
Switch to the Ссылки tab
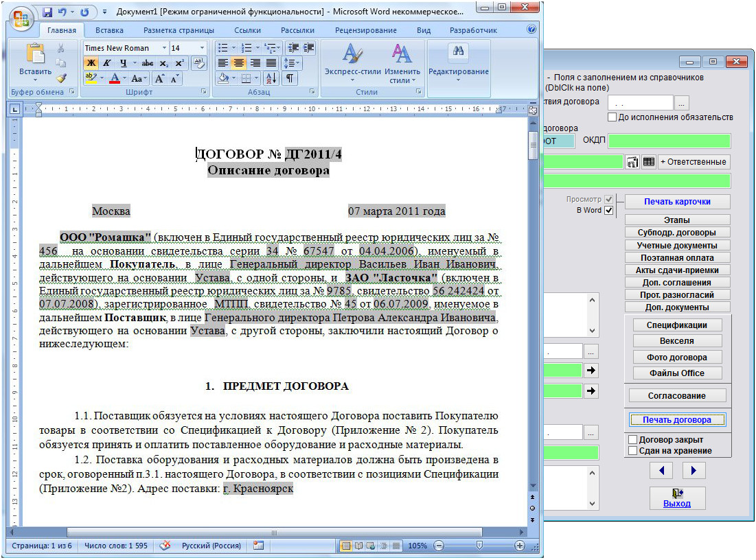coord(247,30)
